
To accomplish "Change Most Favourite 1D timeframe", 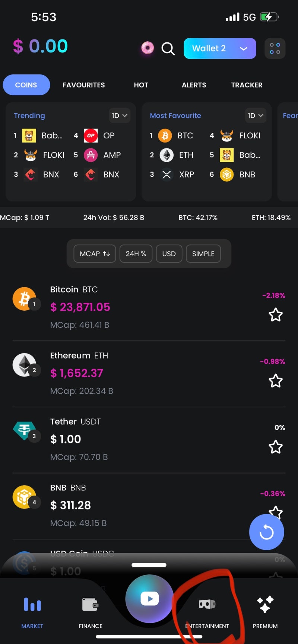I will (x=256, y=116).
